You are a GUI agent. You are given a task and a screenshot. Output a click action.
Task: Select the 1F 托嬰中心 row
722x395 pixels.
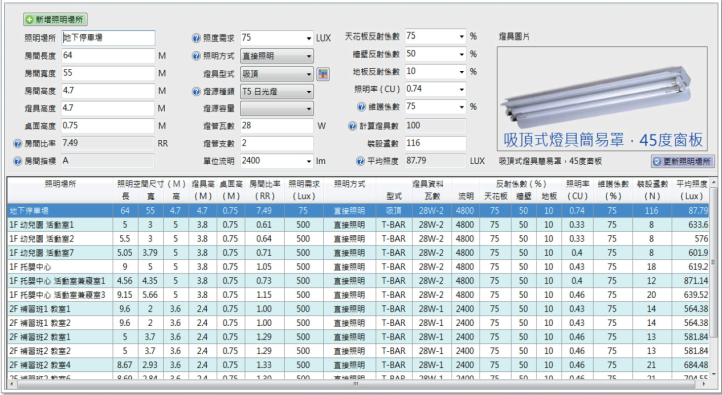[x=359, y=267]
